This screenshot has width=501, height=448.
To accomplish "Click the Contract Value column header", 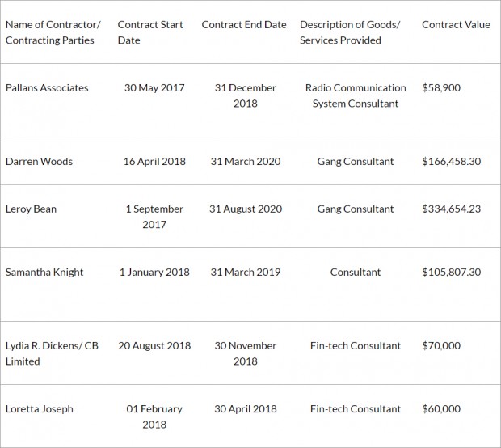I will click(456, 24).
